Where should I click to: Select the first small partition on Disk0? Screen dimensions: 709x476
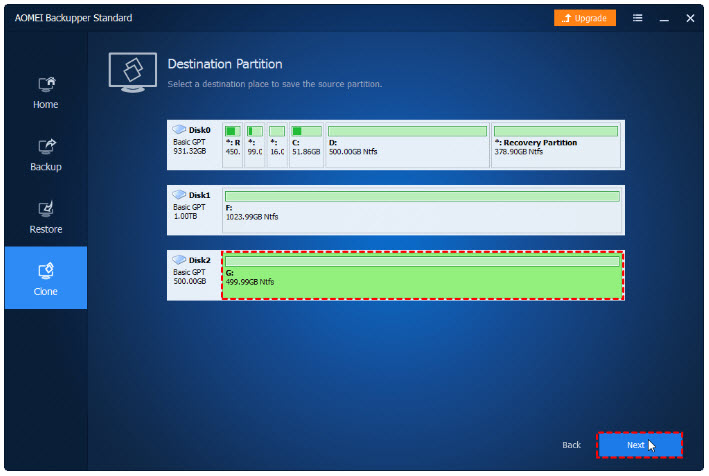(x=232, y=143)
